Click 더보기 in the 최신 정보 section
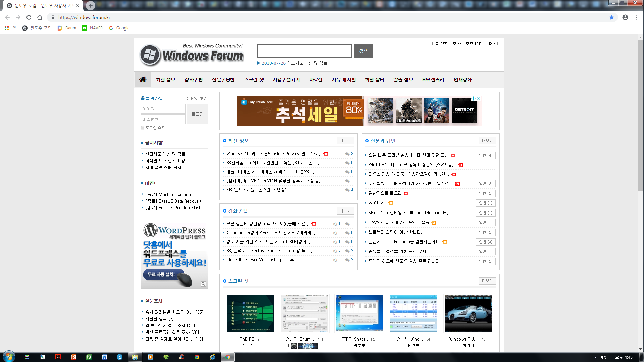The height and width of the screenshot is (362, 644). (345, 141)
